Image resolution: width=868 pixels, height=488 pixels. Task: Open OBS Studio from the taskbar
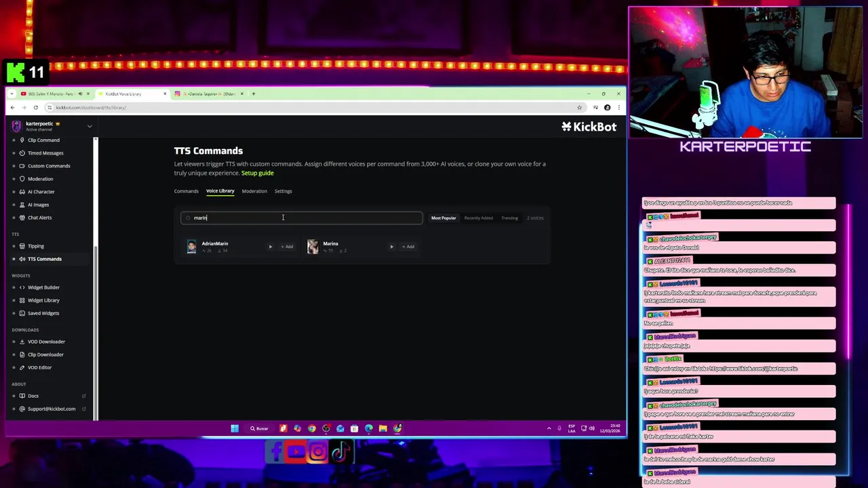(x=326, y=428)
